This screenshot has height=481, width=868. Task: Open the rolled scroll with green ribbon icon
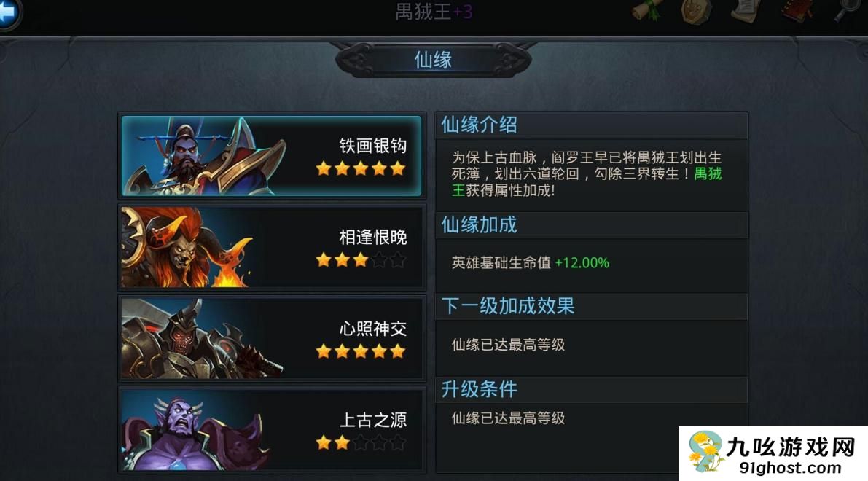tap(647, 10)
